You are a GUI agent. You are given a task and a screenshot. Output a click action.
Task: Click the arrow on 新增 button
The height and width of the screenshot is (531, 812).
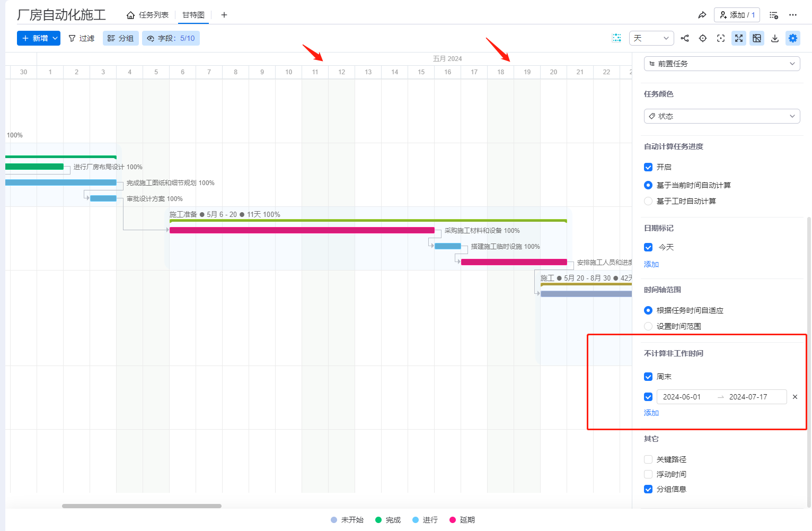(55, 38)
